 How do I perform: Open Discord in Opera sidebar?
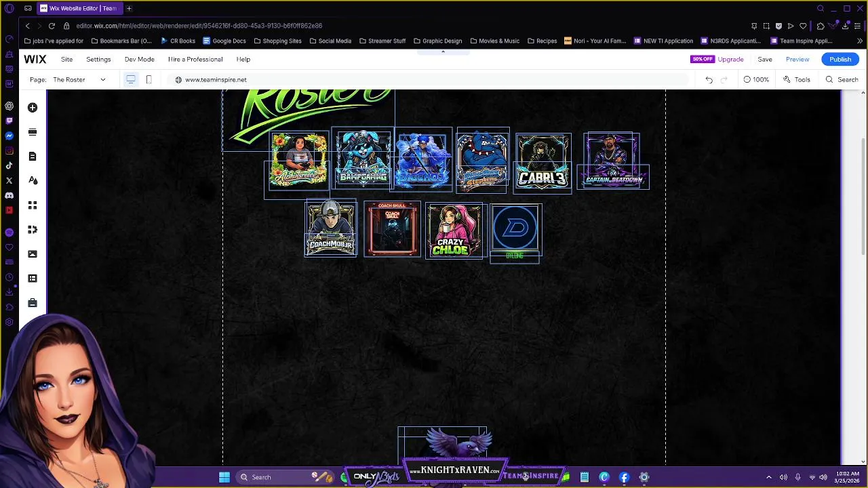tap(9, 196)
